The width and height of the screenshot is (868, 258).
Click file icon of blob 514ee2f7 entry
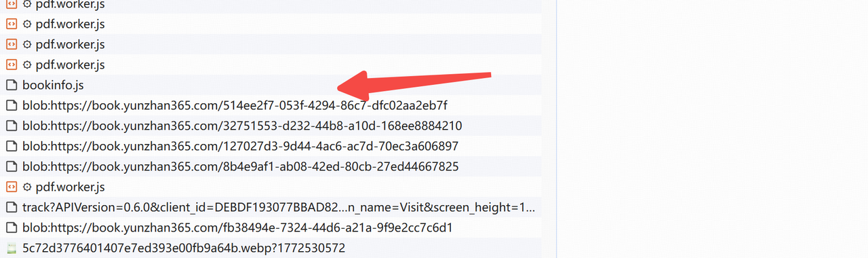11,105
